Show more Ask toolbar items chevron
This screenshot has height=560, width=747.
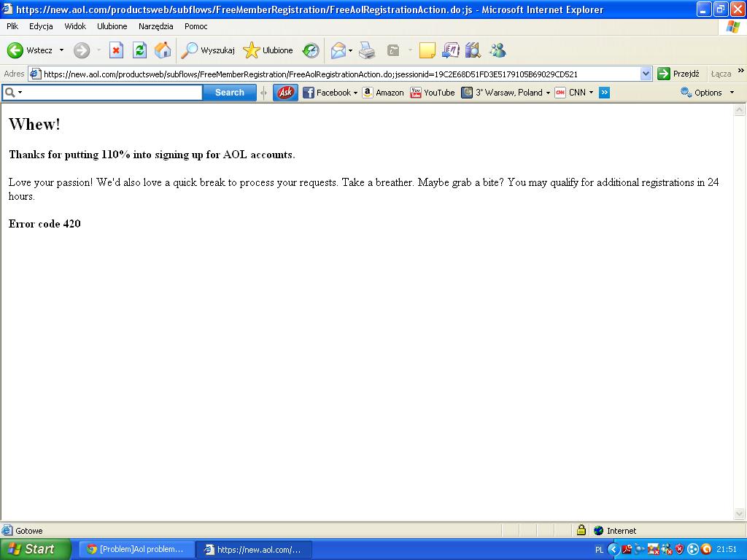point(604,93)
